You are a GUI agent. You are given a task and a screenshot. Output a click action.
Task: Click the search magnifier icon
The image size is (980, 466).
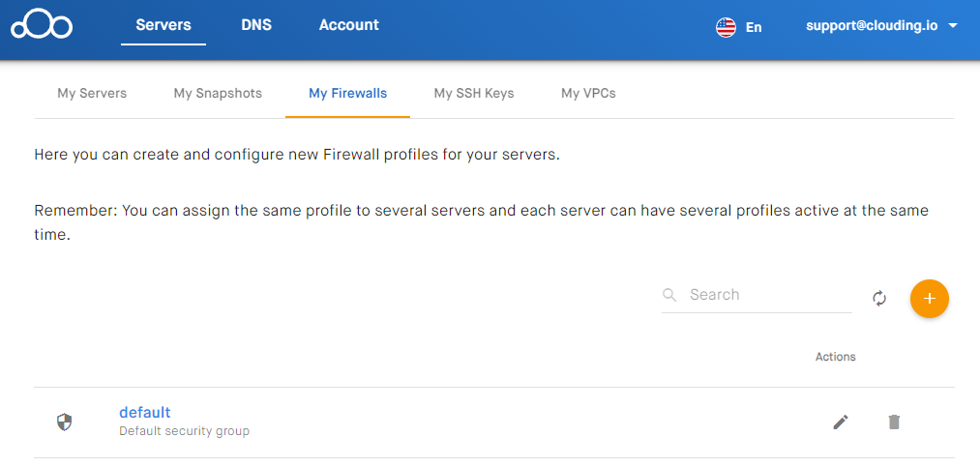[x=669, y=295]
